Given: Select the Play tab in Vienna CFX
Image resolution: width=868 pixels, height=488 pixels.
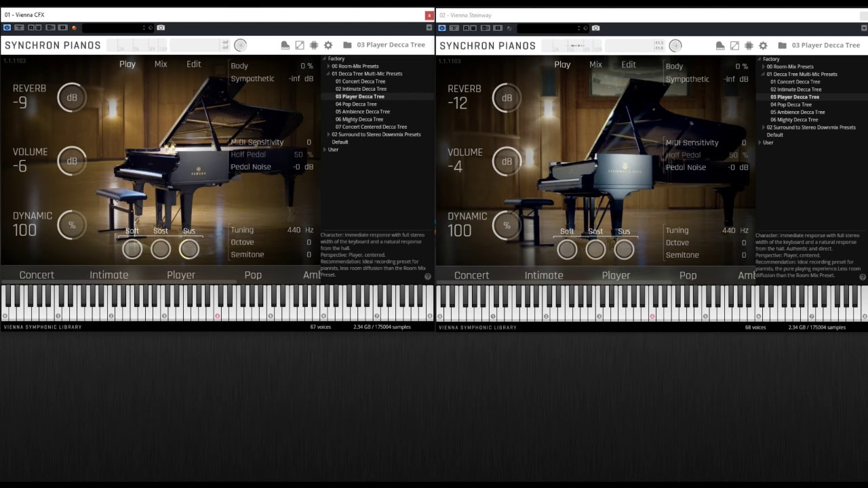Looking at the screenshot, I should [x=127, y=64].
